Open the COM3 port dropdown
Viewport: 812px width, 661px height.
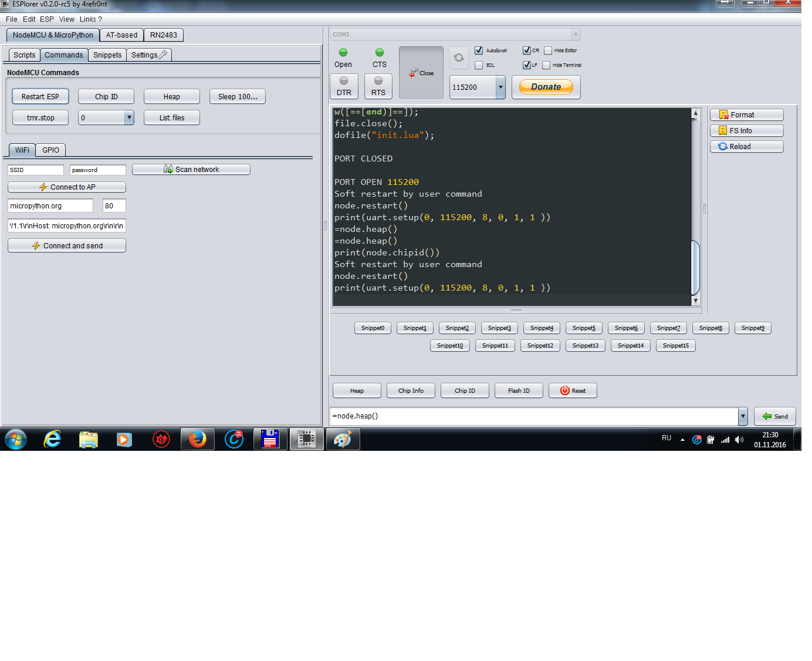pos(576,34)
